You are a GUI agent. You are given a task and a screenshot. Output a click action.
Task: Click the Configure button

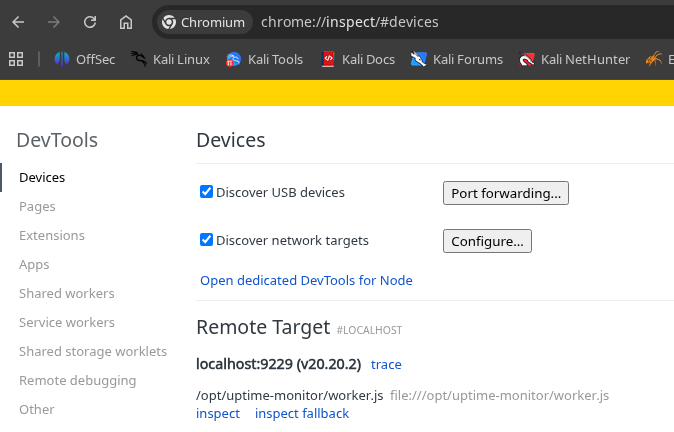(x=487, y=241)
